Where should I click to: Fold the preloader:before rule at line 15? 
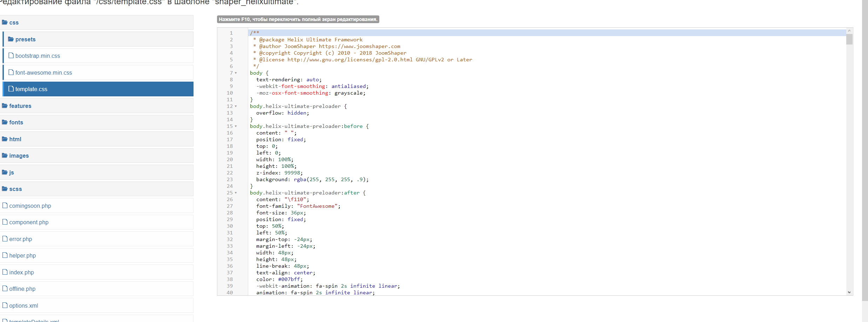coord(236,126)
